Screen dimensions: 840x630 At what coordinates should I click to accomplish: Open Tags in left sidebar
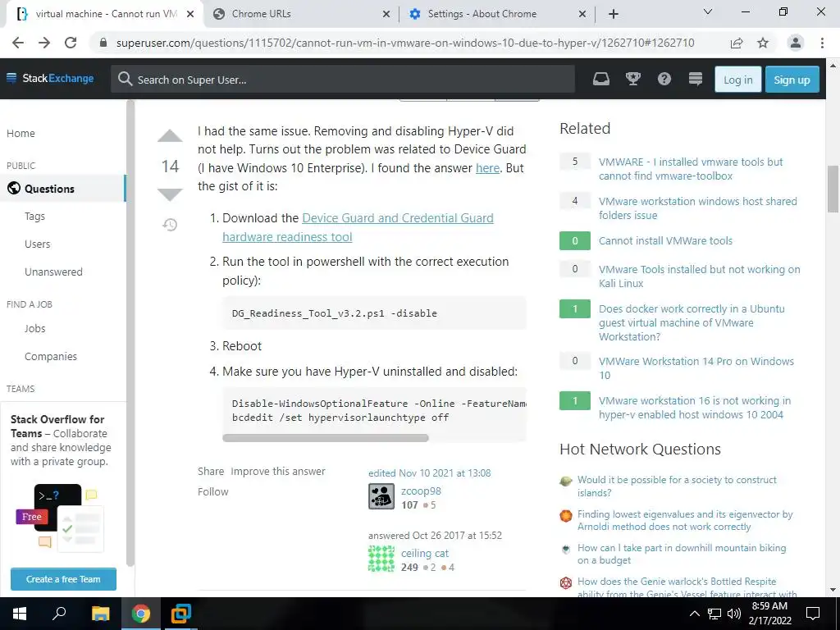tap(34, 217)
